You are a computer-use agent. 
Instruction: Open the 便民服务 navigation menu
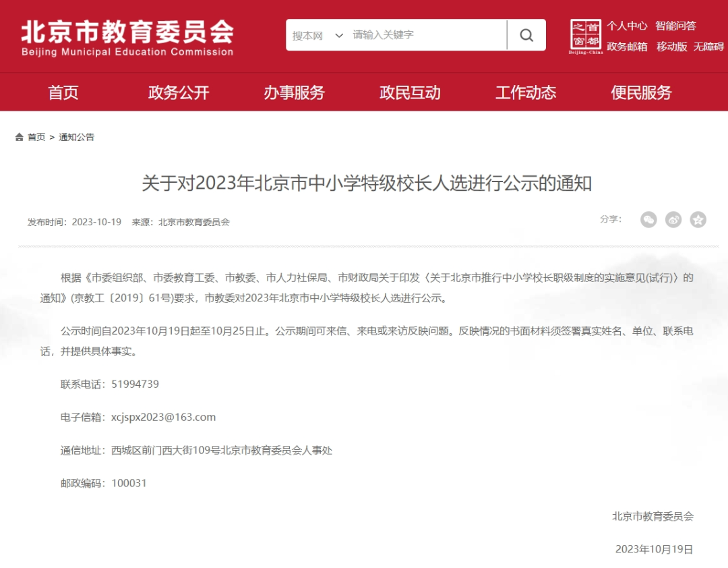coord(641,92)
